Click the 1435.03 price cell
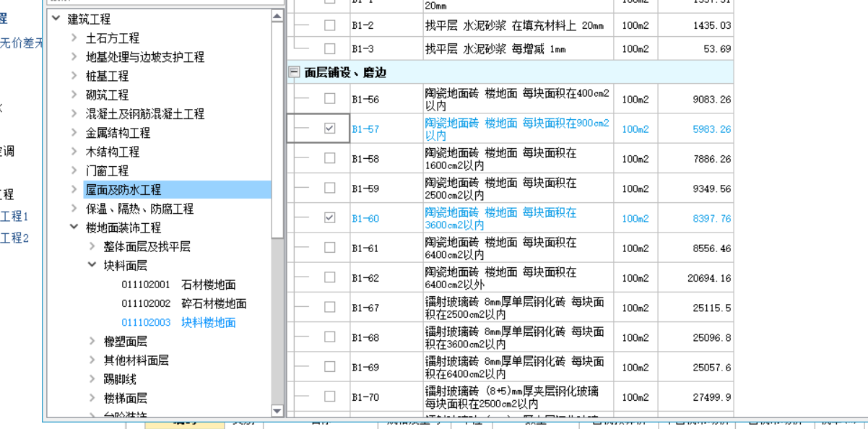This screenshot has height=429, width=868. (697, 25)
